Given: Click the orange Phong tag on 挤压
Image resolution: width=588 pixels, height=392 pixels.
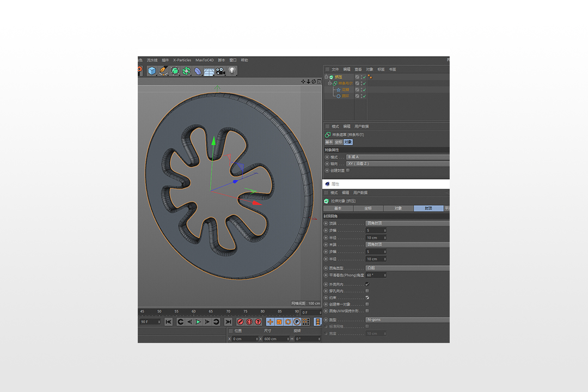Looking at the screenshot, I should (x=370, y=77).
